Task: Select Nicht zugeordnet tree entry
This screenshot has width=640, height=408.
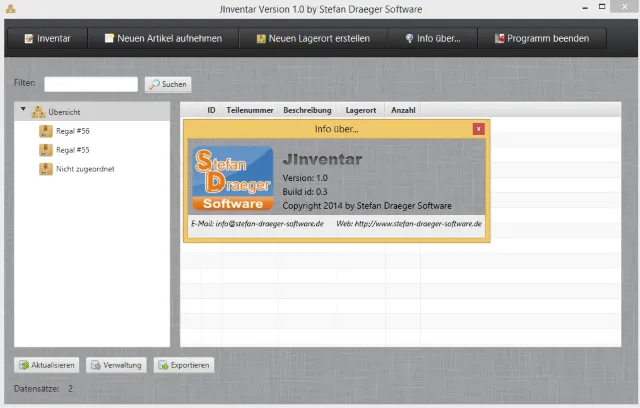Action: [84, 169]
